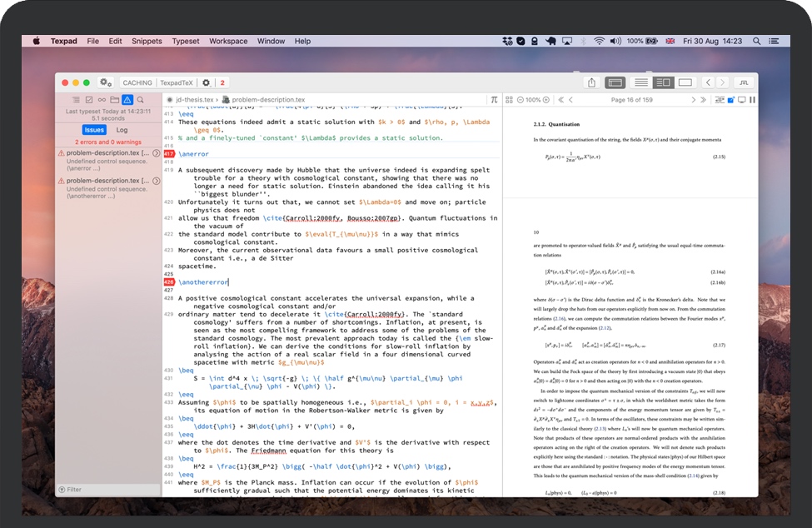Click the share button in toolbar

pos(591,82)
